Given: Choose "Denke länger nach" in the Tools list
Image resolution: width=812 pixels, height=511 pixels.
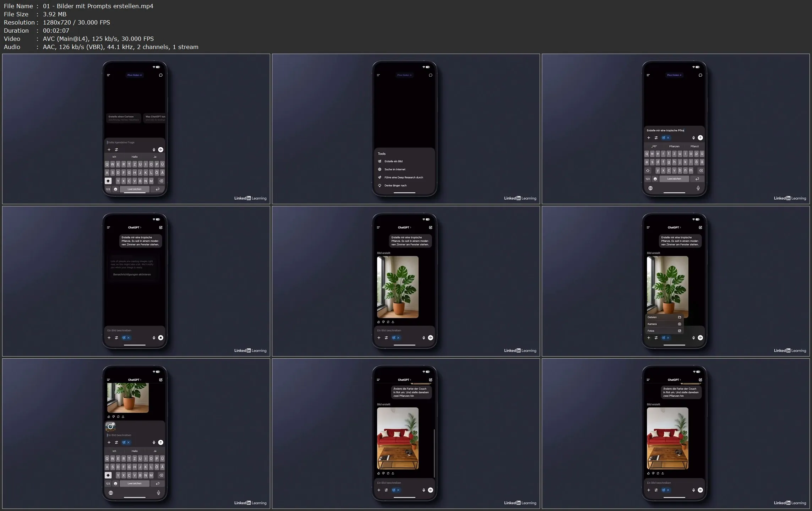Looking at the screenshot, I should point(404,185).
